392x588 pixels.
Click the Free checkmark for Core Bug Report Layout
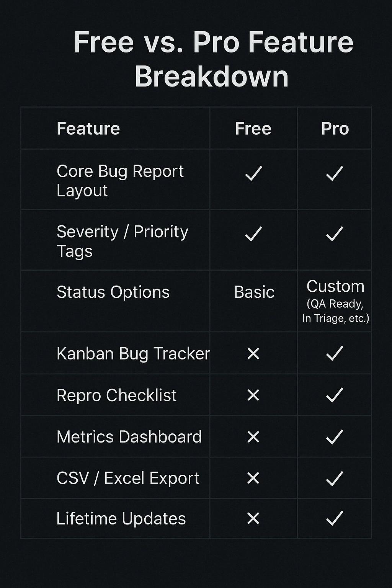point(253,173)
